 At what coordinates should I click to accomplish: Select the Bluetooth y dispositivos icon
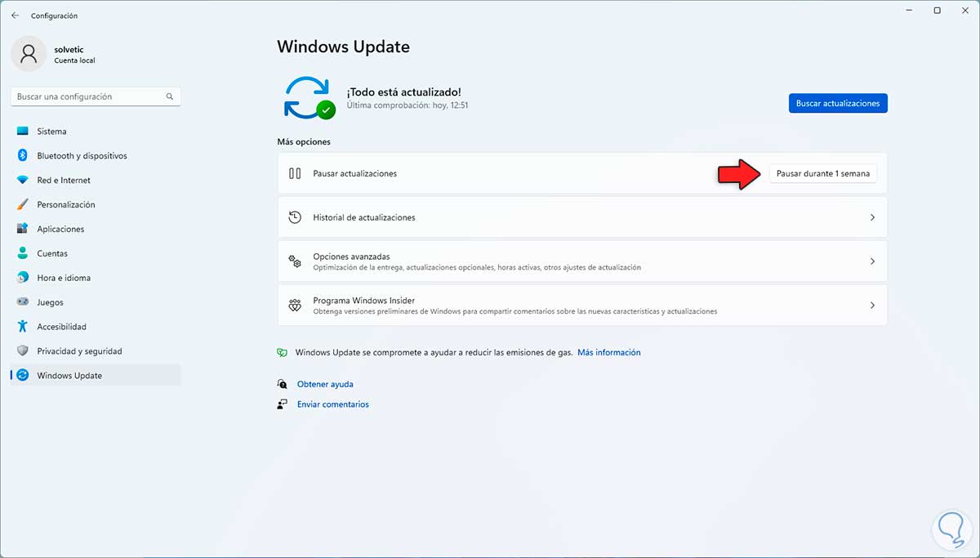click(22, 156)
